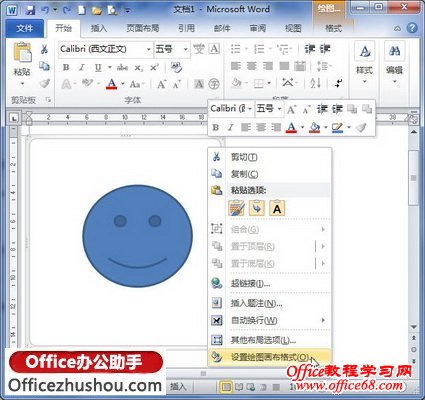
Task: Click the Word Help question mark icon
Action: point(412,28)
